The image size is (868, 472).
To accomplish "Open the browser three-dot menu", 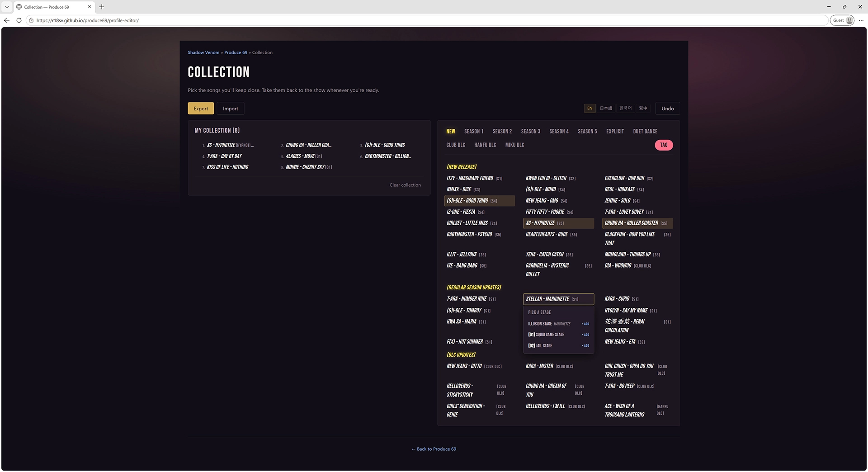I will [x=861, y=20].
